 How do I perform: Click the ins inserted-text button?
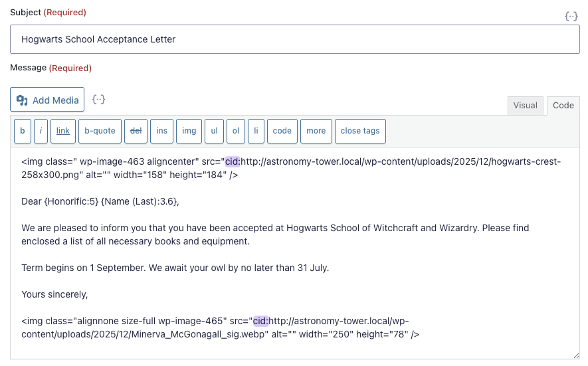[x=162, y=131]
